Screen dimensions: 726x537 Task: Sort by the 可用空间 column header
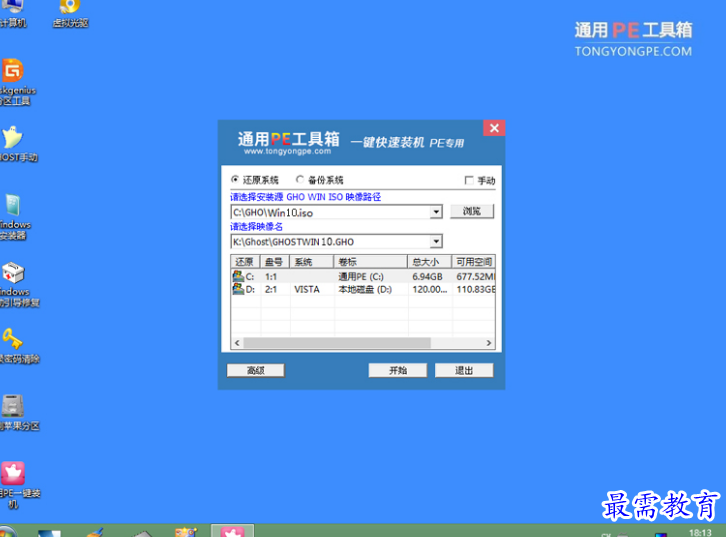tap(473, 262)
